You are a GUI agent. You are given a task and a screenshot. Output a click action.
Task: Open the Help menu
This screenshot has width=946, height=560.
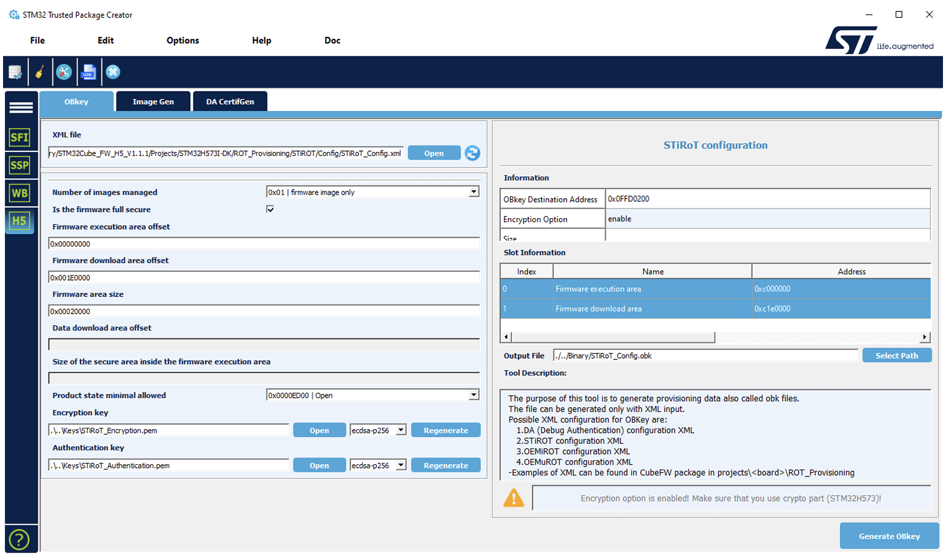261,41
